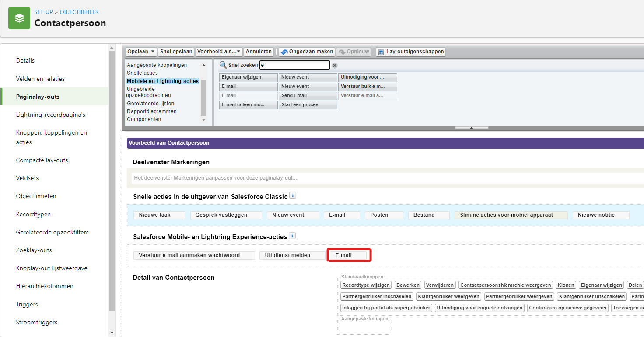The image size is (644, 337).
Task: Click sidebar scrollbar up arrow
Action: tap(112, 48)
